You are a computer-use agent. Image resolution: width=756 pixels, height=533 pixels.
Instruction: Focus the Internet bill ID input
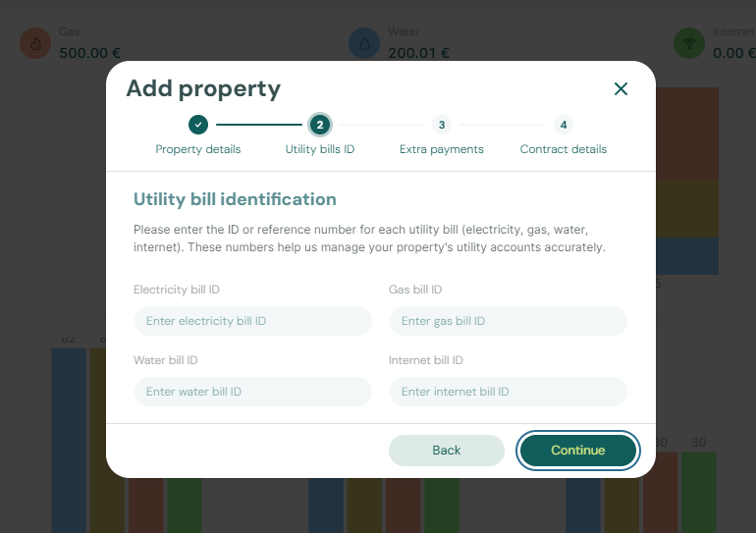(x=508, y=392)
